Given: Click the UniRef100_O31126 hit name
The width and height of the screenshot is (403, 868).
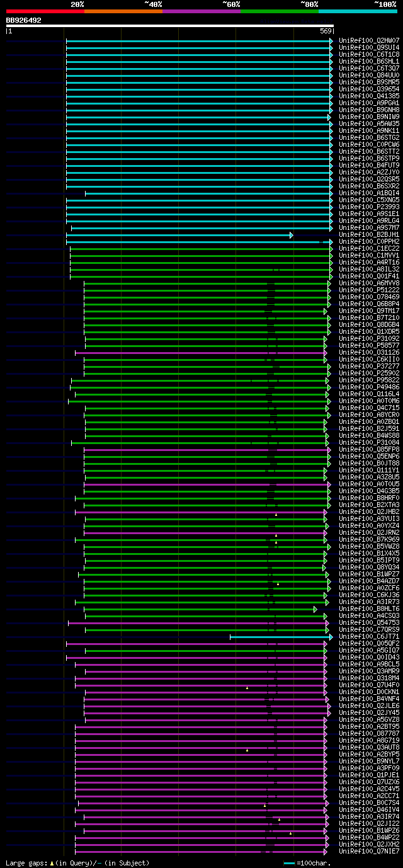Looking at the screenshot, I should point(369,353).
